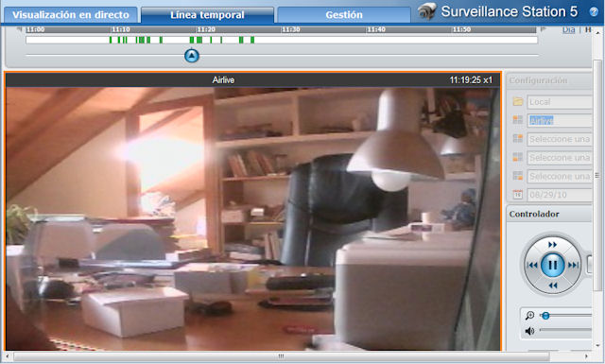Screen dimensions: 605x364
Task: Click the date field showing 08/29/10
Action: 560,195
